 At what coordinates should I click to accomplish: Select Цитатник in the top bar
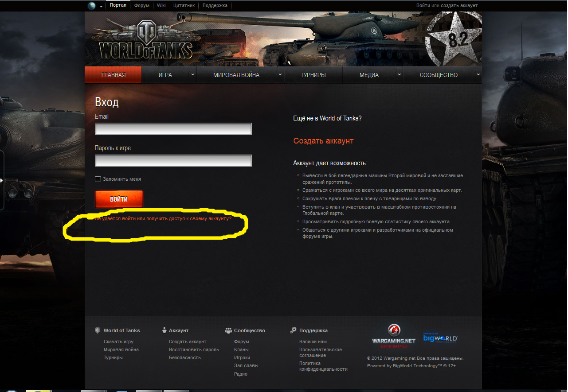tap(184, 5)
